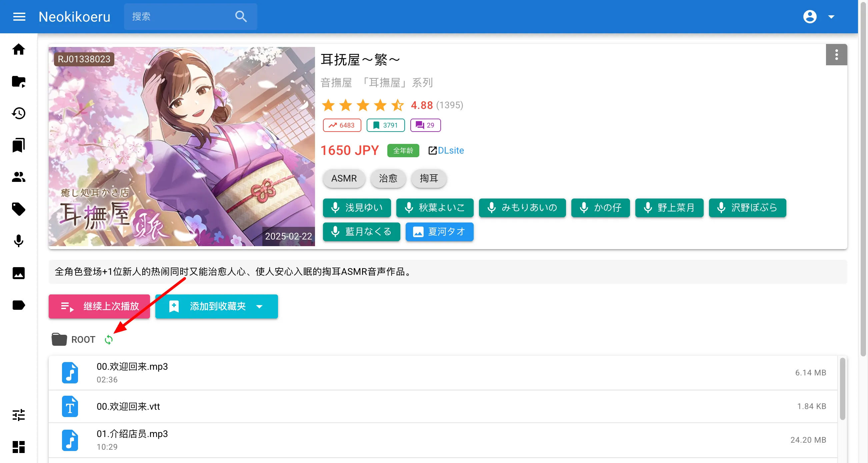This screenshot has width=868, height=463.
Task: Click voice actor かの仔 chip
Action: click(x=600, y=208)
